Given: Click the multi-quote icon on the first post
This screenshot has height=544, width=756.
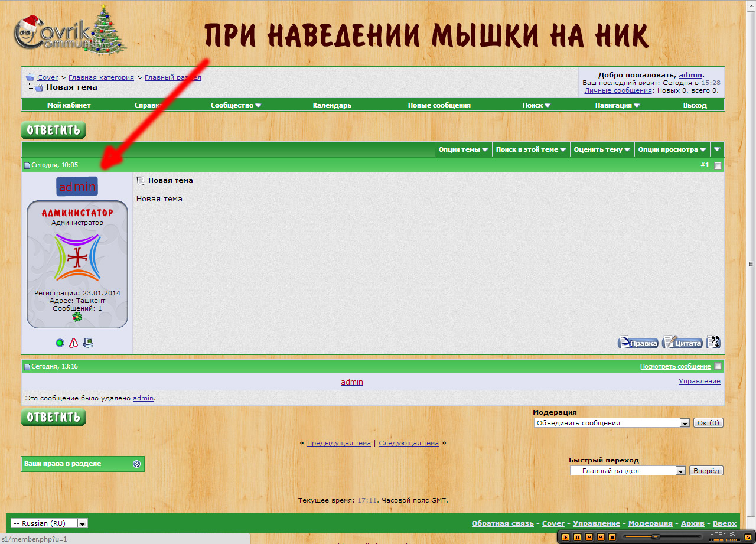Looking at the screenshot, I should 713,342.
